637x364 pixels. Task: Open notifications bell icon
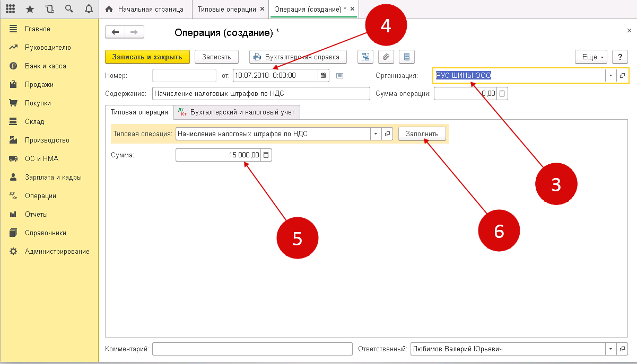pyautogui.click(x=88, y=9)
